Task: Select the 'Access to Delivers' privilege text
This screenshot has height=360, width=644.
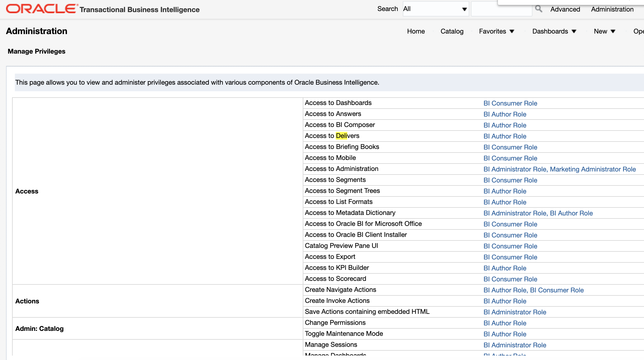Action: click(x=332, y=136)
